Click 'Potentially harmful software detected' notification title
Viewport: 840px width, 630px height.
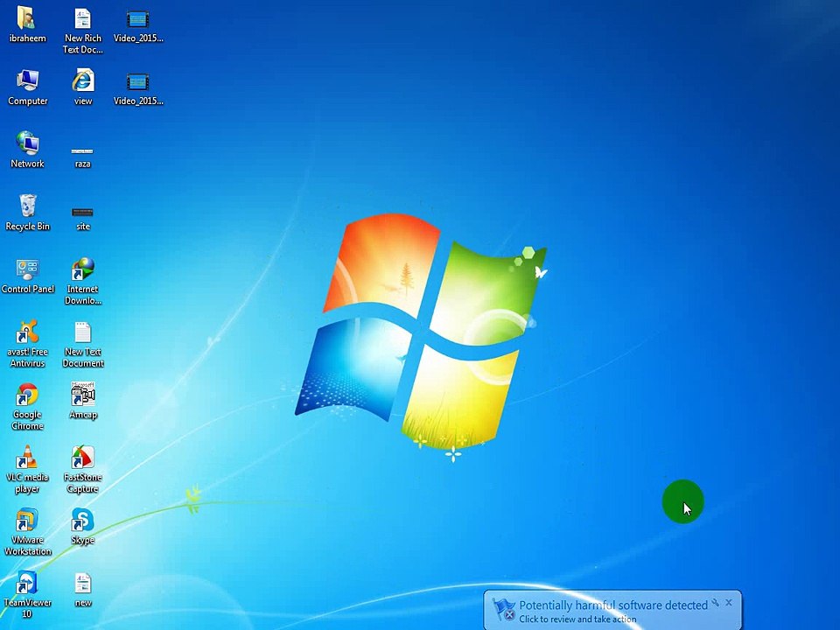click(x=613, y=605)
